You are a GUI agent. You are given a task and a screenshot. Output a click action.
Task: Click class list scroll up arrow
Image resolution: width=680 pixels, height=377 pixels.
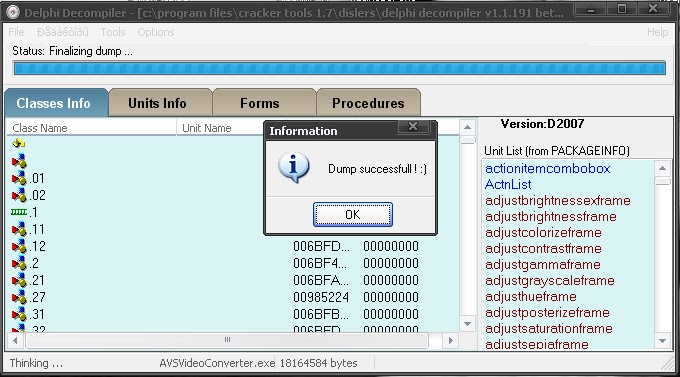click(x=467, y=127)
